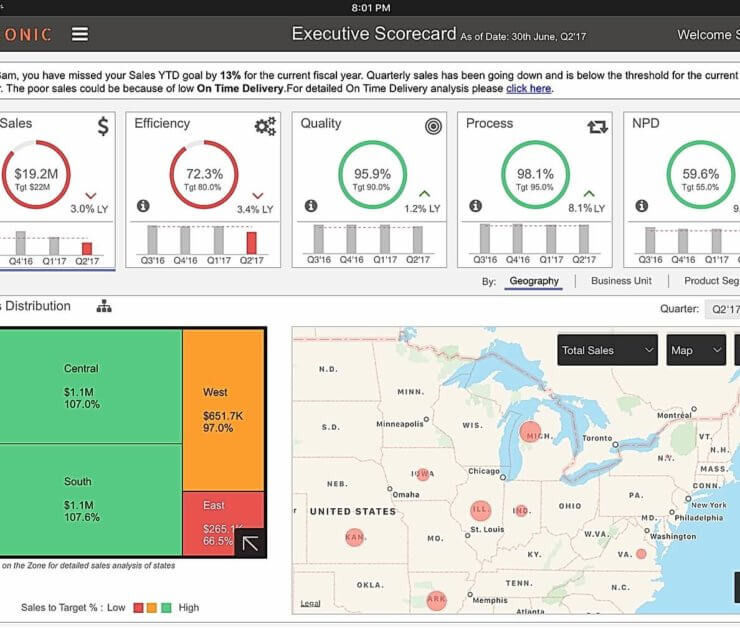Viewport: 740px width, 629px height.
Task: Click the Q4'16 Process bar
Action: click(x=518, y=239)
